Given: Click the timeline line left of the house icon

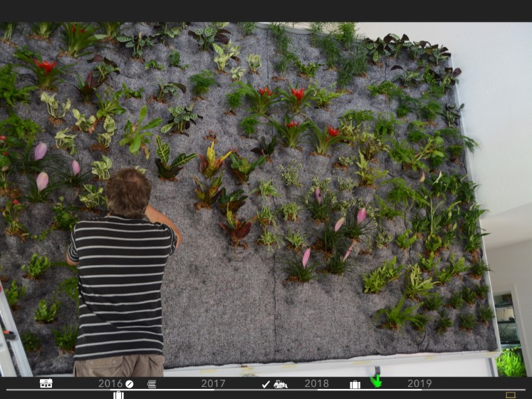Looking at the screenshot, I should 18,390.
